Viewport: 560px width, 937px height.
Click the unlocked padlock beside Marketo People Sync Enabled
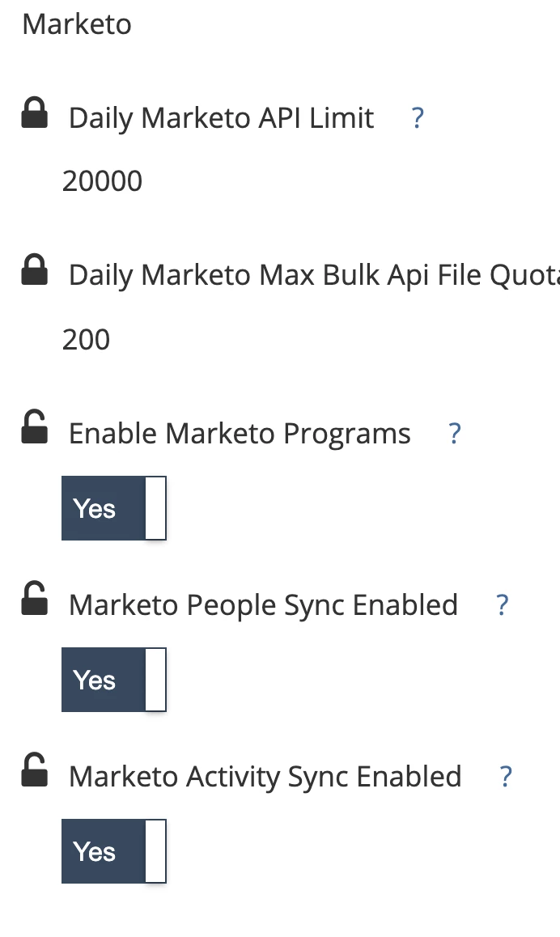pos(35,598)
